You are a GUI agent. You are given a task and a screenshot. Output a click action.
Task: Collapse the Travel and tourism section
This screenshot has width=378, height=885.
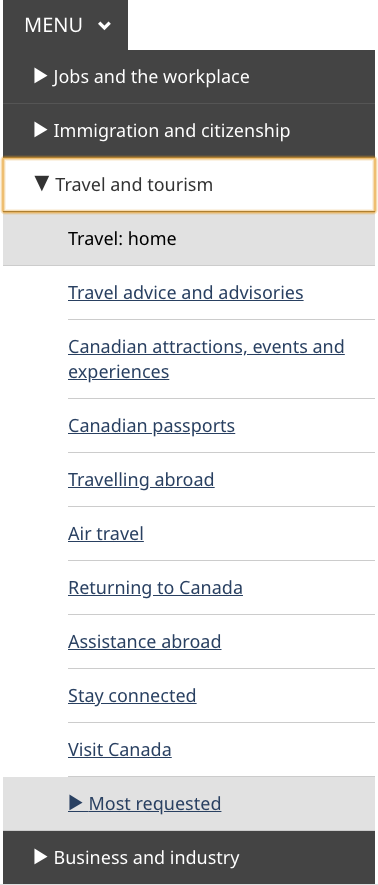(189, 185)
